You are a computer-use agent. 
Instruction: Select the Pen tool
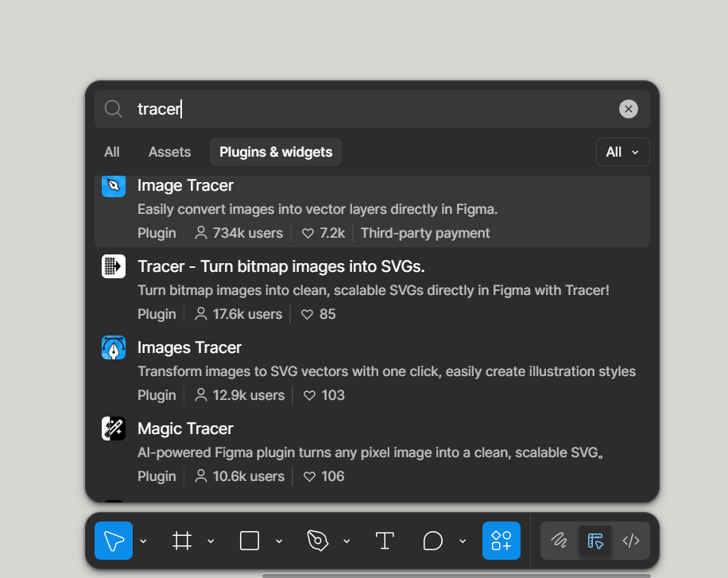(x=318, y=541)
